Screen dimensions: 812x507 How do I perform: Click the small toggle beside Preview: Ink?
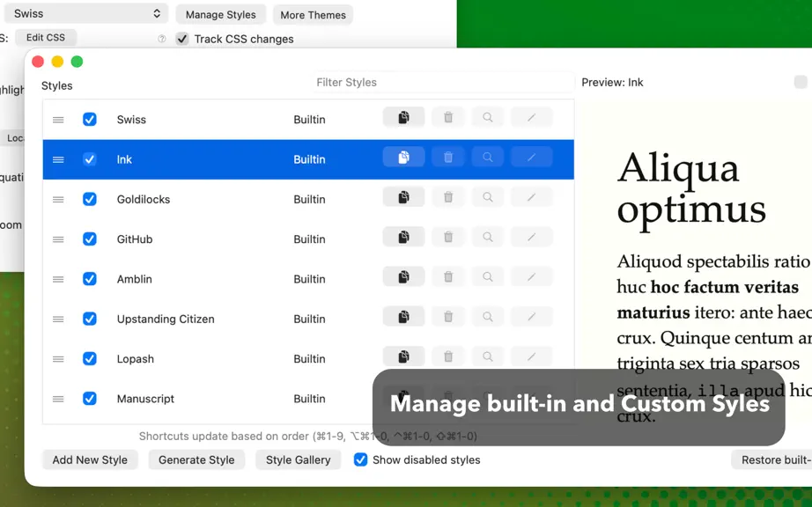pos(801,82)
